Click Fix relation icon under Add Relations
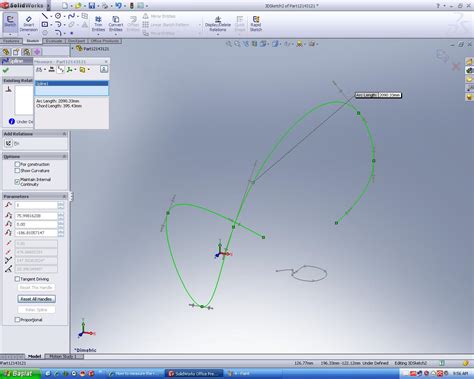 (9, 143)
